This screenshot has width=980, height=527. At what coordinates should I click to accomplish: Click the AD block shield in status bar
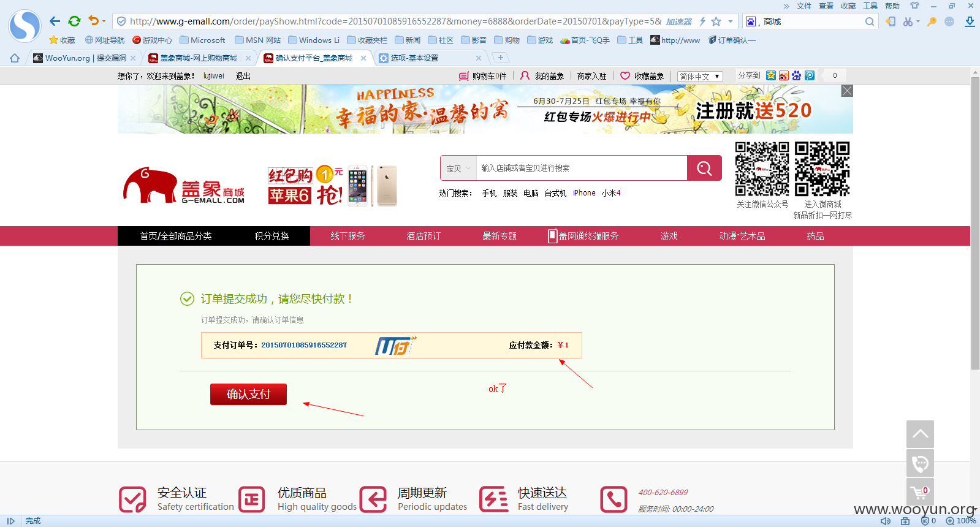coord(925,521)
